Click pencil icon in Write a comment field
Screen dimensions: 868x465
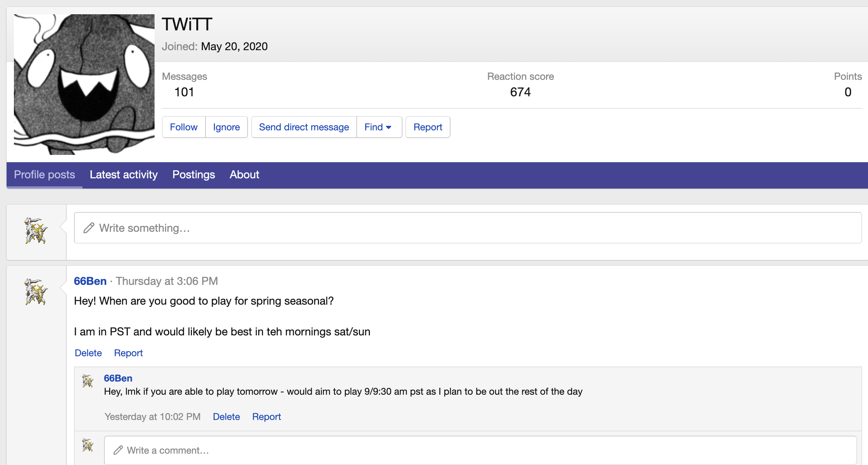click(x=118, y=450)
